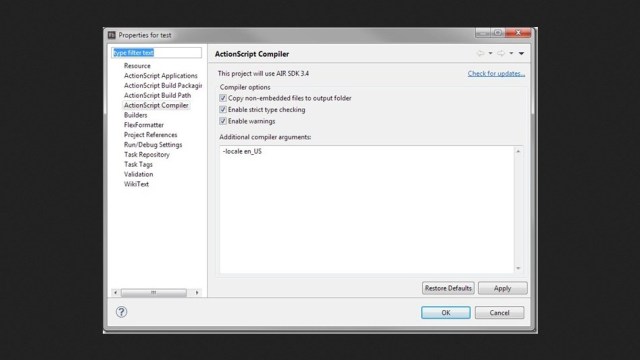The height and width of the screenshot is (360, 640).
Task: Click the Apply button
Action: pyautogui.click(x=502, y=288)
